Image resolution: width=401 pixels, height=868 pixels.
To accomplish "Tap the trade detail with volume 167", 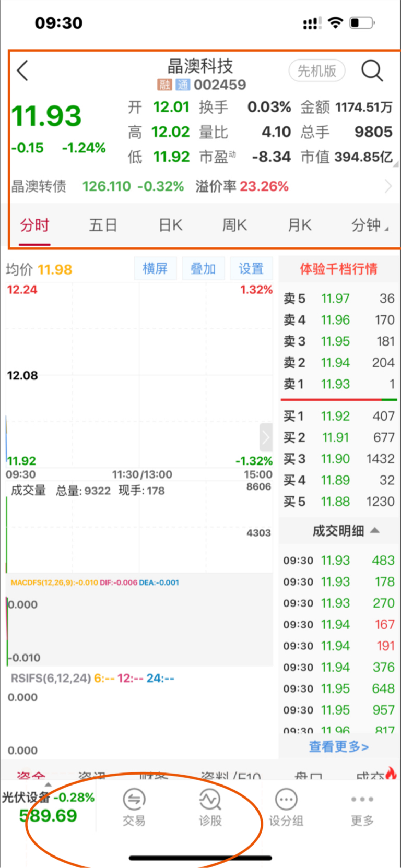I will coord(339,625).
